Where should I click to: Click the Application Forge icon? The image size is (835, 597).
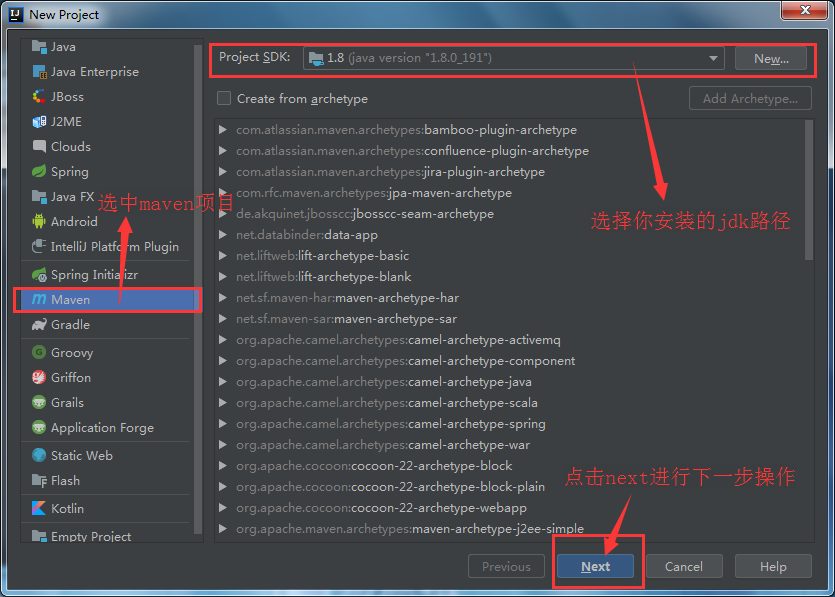coord(39,428)
